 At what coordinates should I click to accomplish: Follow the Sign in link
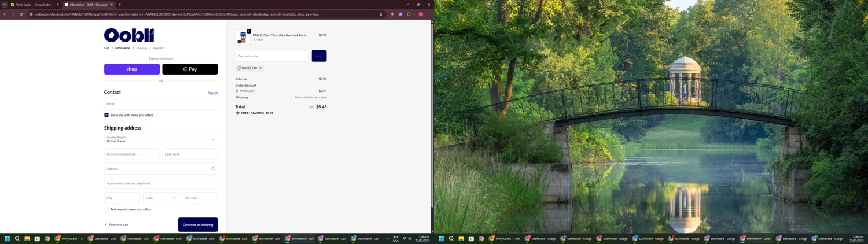coord(213,93)
